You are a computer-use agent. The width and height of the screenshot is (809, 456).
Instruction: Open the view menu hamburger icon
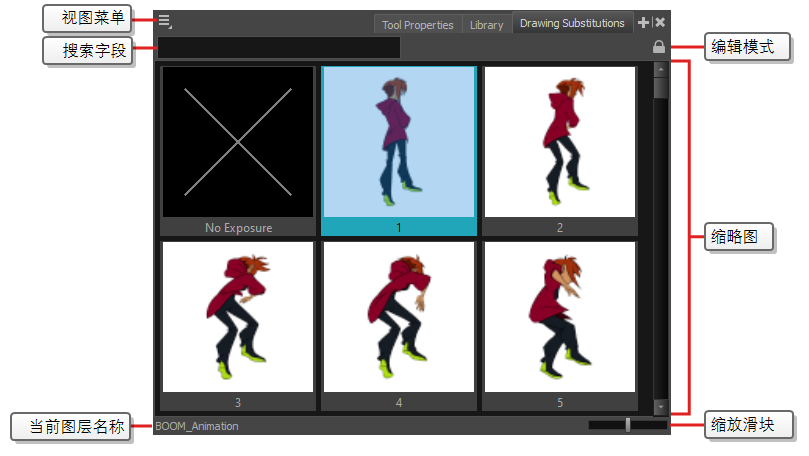[164, 21]
